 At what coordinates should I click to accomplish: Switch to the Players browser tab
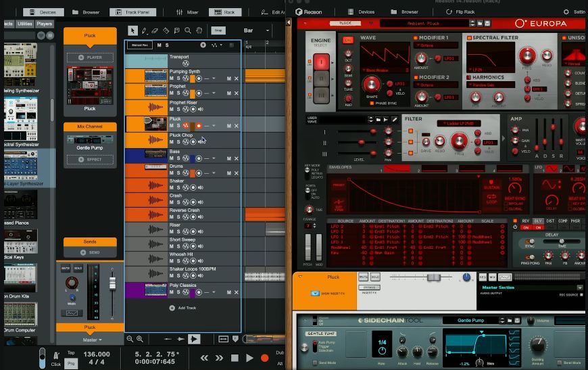click(45, 24)
